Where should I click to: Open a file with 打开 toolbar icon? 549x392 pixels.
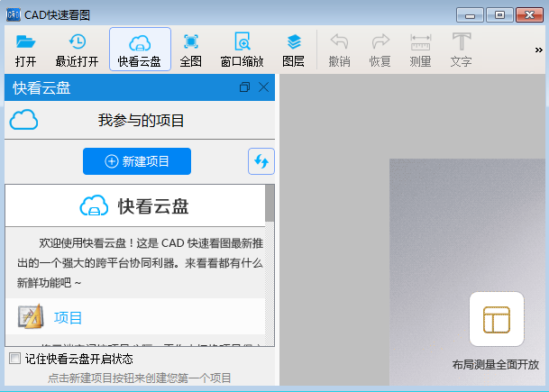25,50
